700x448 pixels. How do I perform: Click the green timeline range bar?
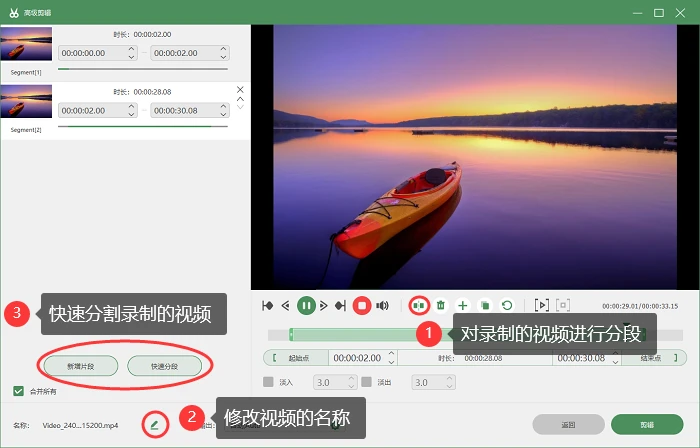353,335
